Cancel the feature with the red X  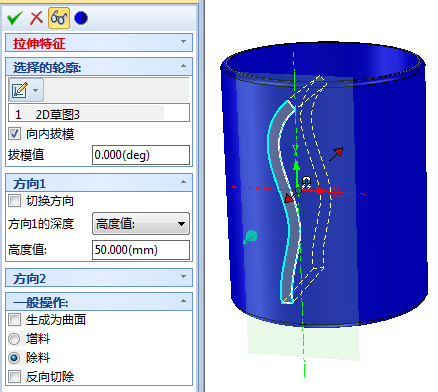pyautogui.click(x=36, y=18)
